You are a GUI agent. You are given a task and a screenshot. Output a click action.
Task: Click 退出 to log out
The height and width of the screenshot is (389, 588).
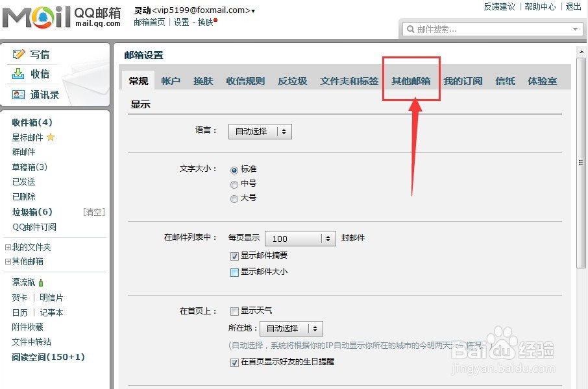(573, 6)
